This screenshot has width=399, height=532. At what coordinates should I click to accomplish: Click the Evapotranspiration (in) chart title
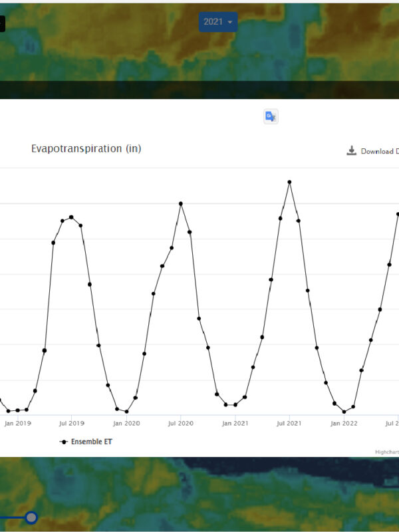[x=86, y=148]
